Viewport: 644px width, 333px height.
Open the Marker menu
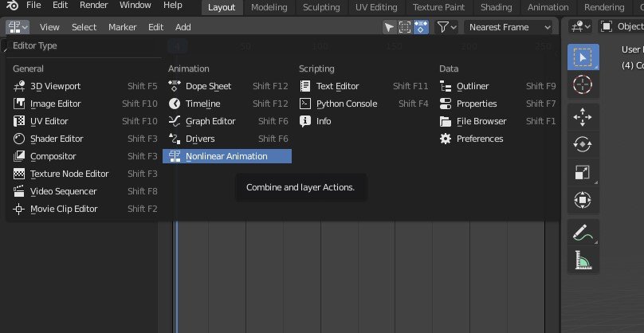coord(122,27)
